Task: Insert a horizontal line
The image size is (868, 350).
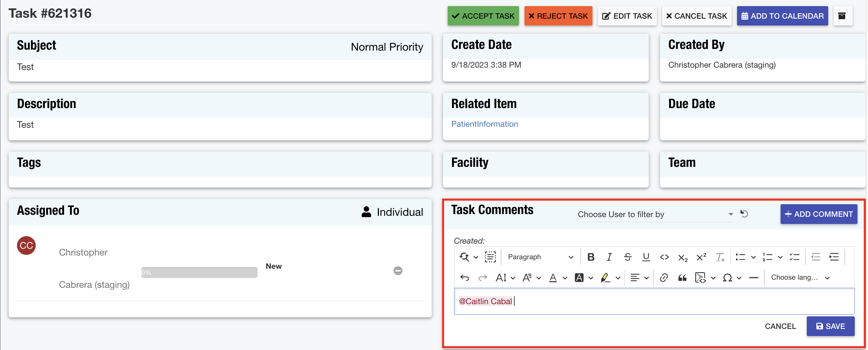Action: (x=753, y=278)
